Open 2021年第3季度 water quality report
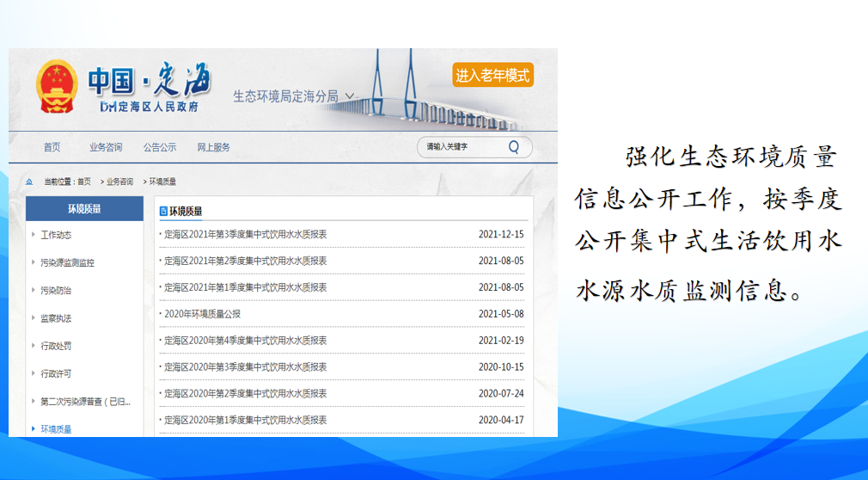The image size is (868, 480). pyautogui.click(x=246, y=234)
